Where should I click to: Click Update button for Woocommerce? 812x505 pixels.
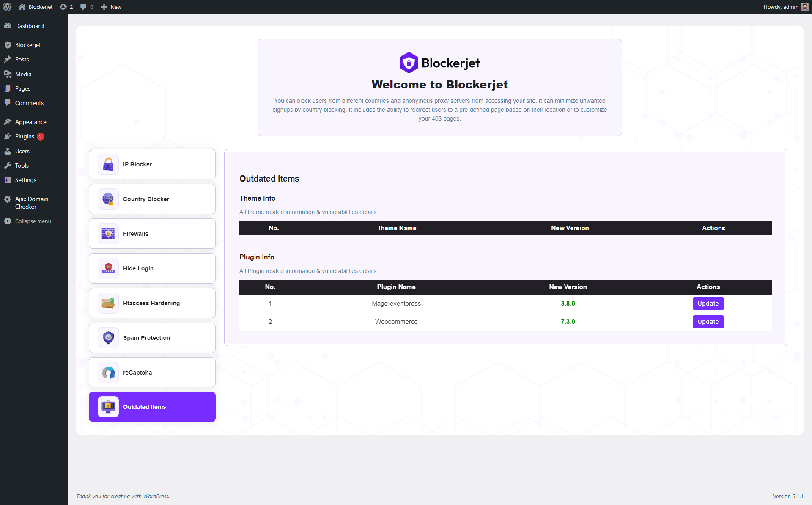[x=708, y=321]
